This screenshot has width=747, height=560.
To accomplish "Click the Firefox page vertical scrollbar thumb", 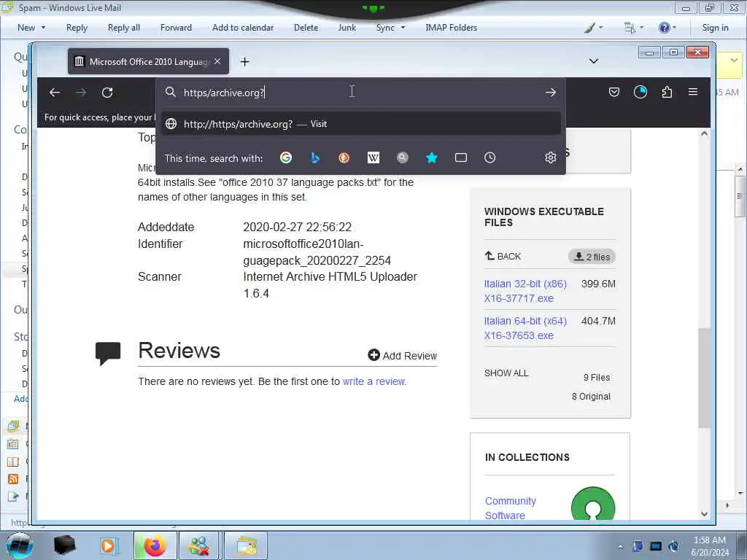I will coord(704,377).
